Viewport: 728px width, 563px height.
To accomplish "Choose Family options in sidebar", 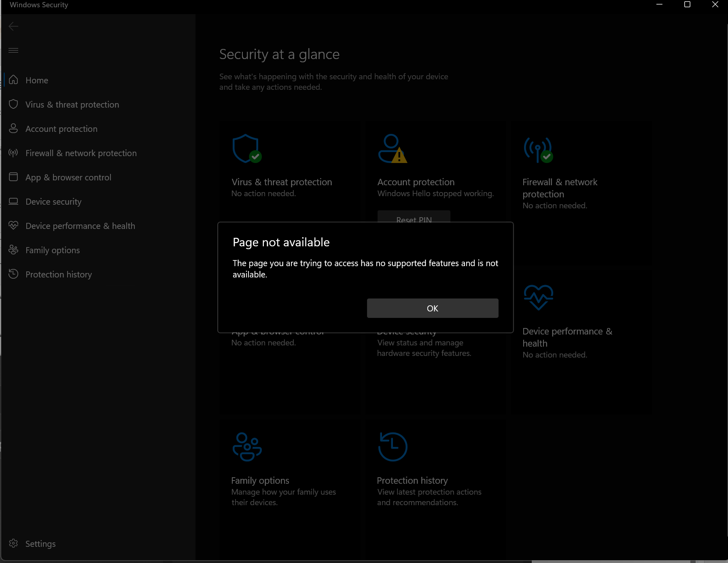I will click(53, 250).
